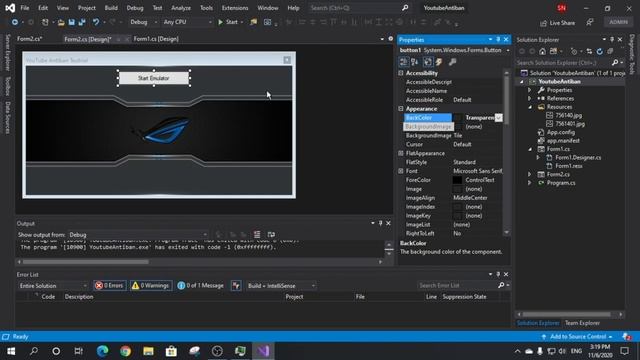Viewport: 640px width, 360px height.
Task: Click the Undo toolbar icon
Action: click(x=96, y=22)
